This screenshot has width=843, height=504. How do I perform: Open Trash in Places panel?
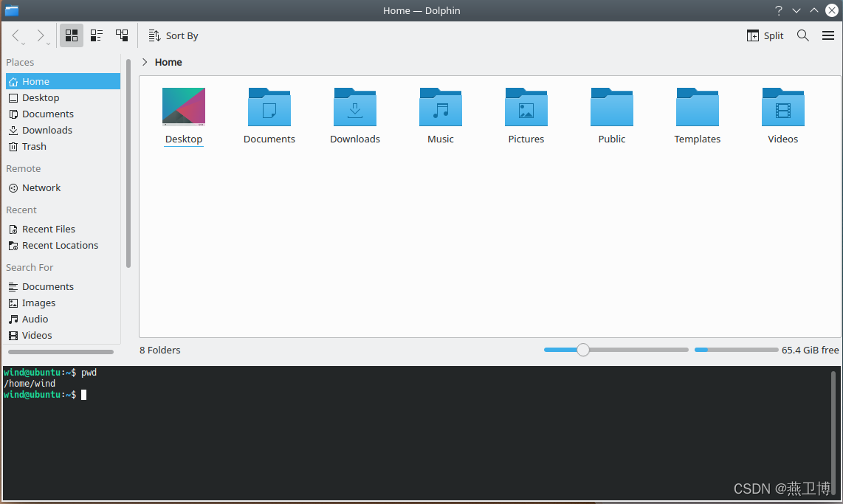(x=34, y=146)
